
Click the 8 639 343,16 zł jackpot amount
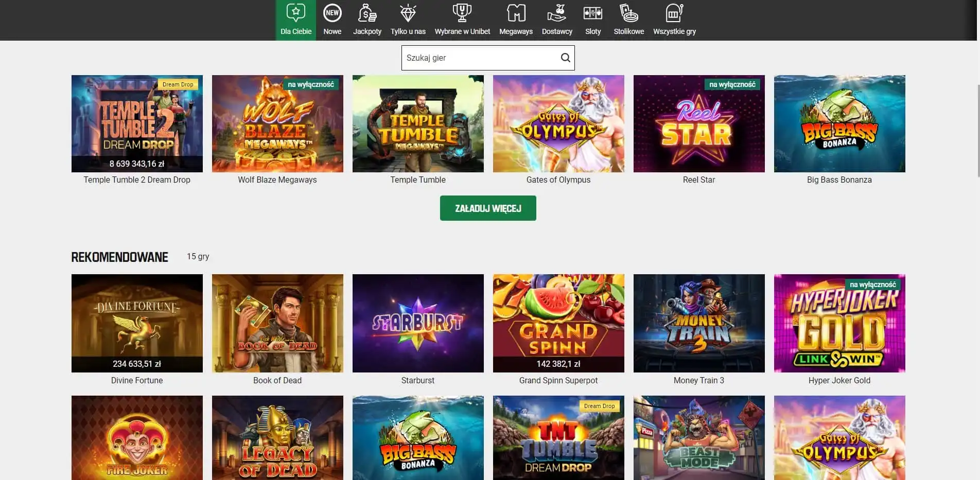(x=137, y=164)
